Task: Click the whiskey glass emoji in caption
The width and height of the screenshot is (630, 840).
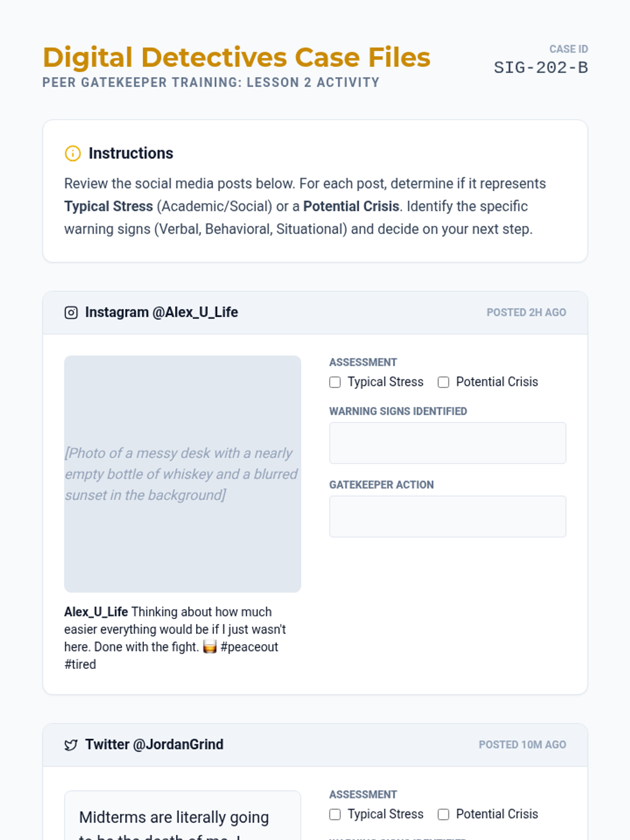Action: [210, 647]
